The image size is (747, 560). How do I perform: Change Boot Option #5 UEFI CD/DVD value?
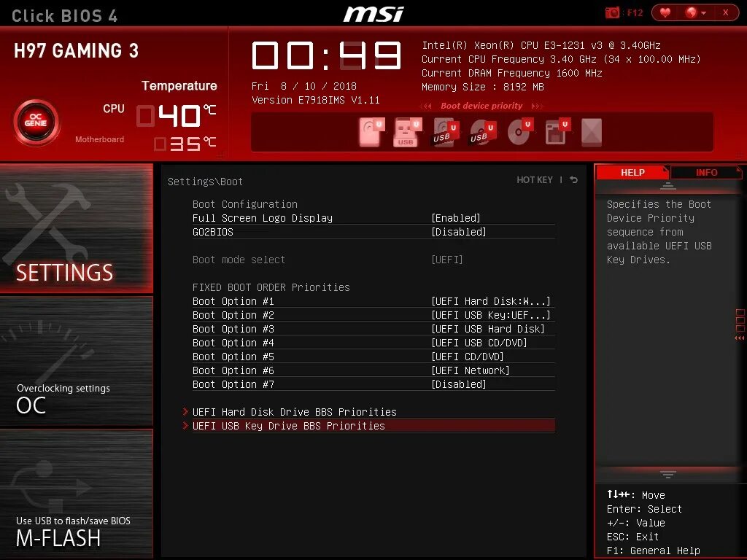(x=468, y=357)
